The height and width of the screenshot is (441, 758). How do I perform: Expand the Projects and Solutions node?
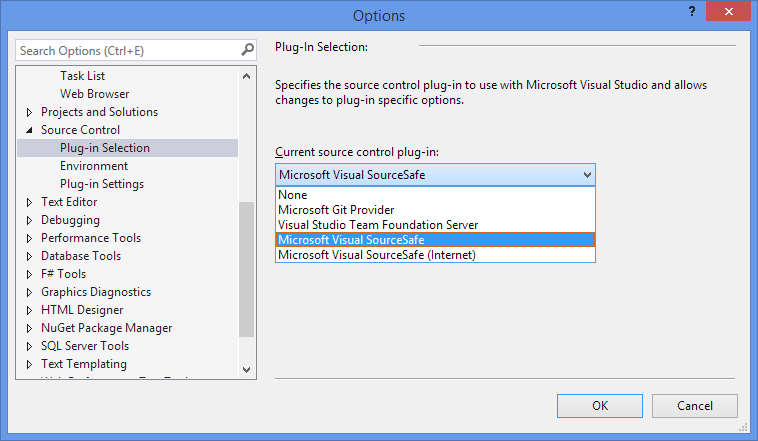pyautogui.click(x=29, y=112)
